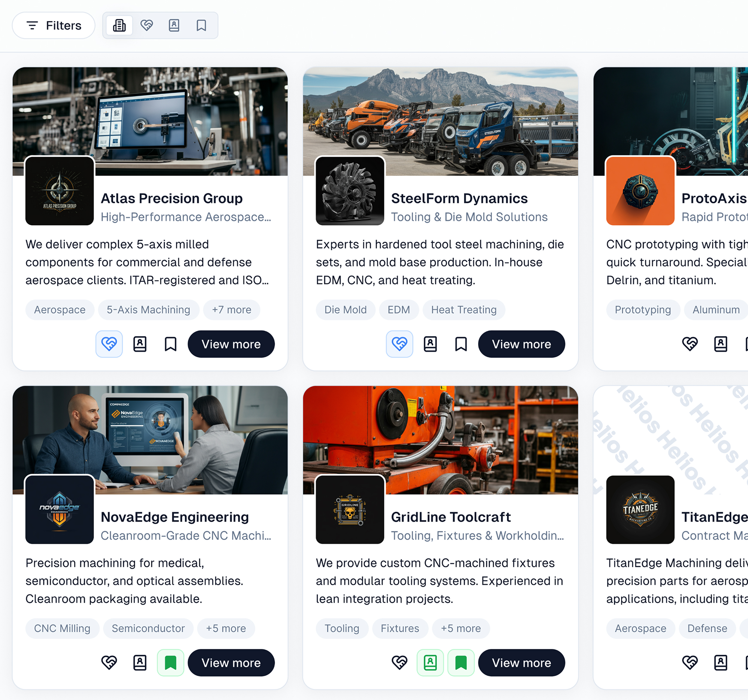Image resolution: width=748 pixels, height=700 pixels.
Task: Click Atlas Precision Group title
Action: click(x=172, y=198)
